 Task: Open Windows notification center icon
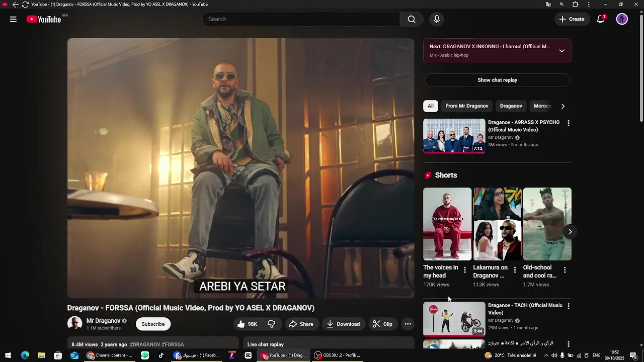(x=633, y=355)
